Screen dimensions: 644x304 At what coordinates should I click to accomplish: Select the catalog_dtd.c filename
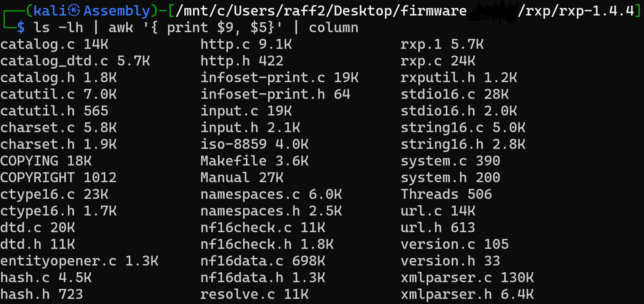tap(54, 61)
